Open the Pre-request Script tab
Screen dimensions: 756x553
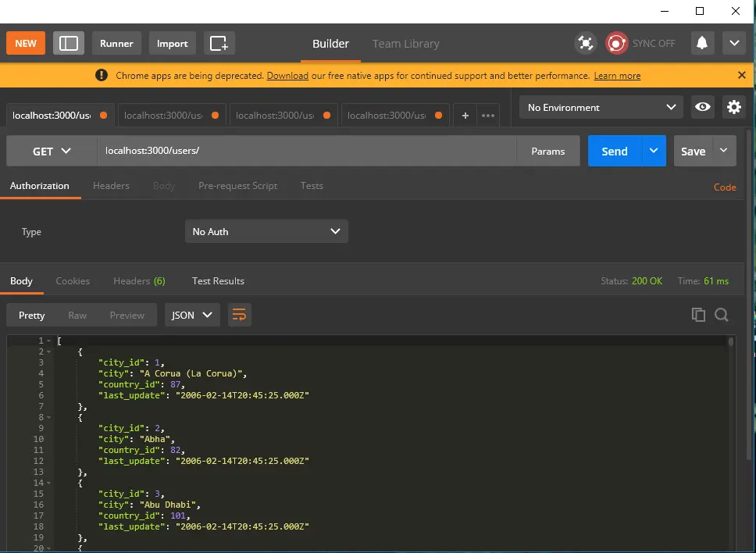point(237,186)
